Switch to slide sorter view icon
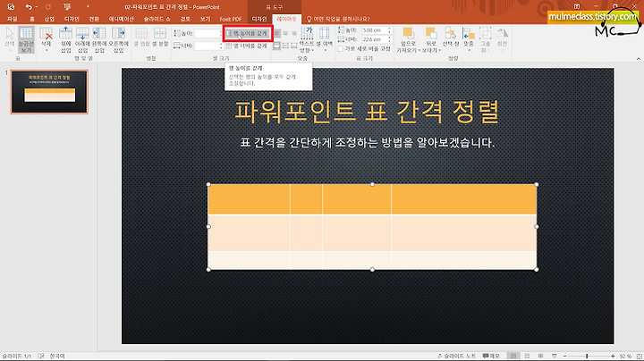This screenshot has height=361, width=644. pos(527,356)
